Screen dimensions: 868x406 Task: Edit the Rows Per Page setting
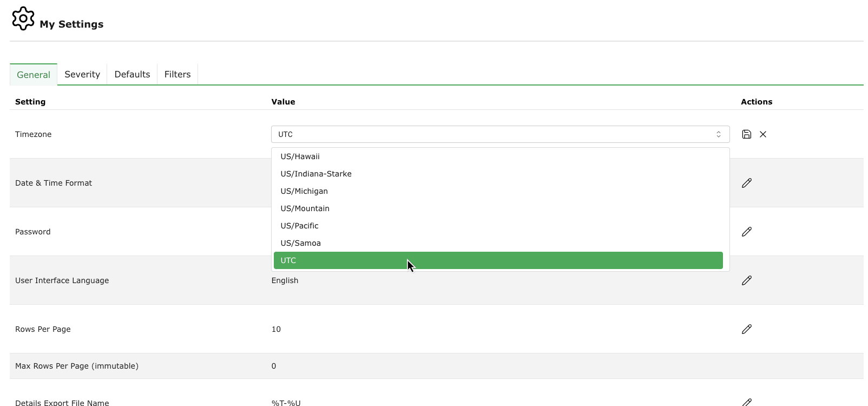tap(747, 329)
